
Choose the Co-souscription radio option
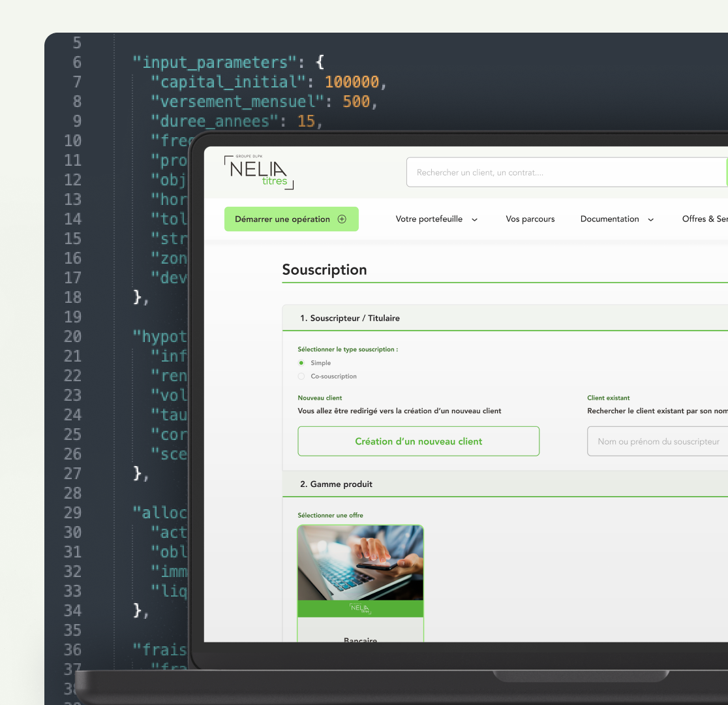(x=301, y=377)
